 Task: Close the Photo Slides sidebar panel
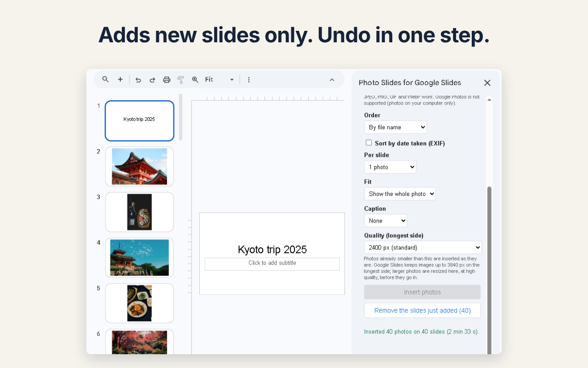point(487,83)
